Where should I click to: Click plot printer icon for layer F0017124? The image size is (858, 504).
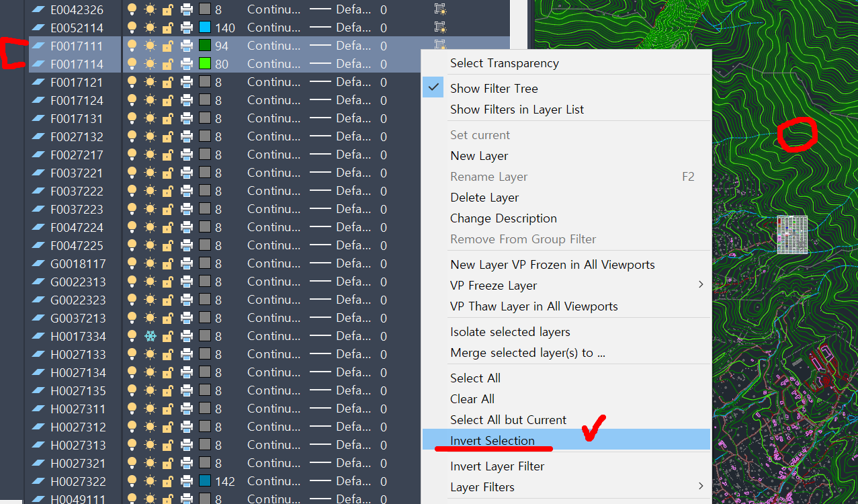pos(187,100)
